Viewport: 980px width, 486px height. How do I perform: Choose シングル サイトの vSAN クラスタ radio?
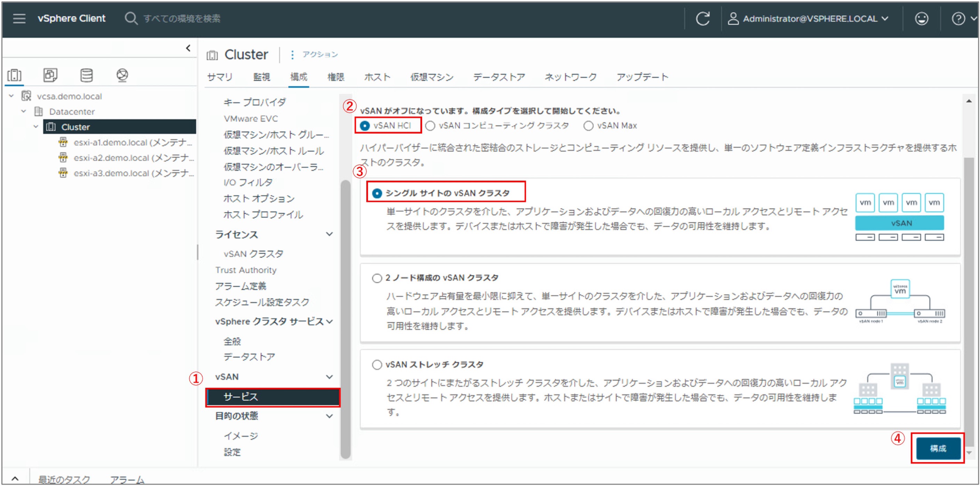point(377,193)
